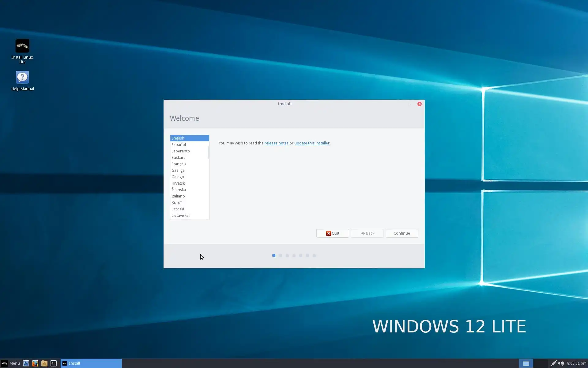Open the network connection tray icon
This screenshot has height=368, width=588.
pyautogui.click(x=553, y=363)
